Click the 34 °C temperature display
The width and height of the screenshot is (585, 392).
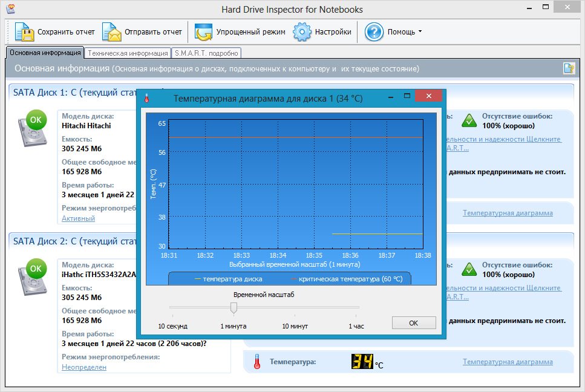click(367, 361)
